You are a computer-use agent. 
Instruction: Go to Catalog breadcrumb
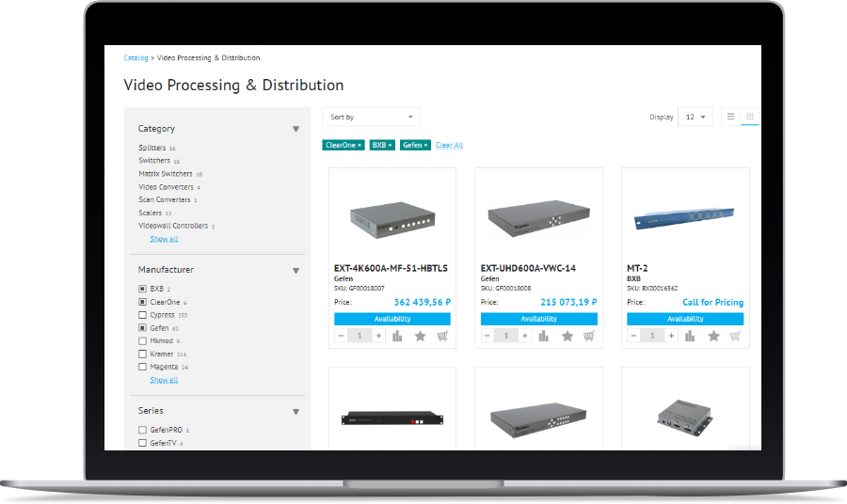[x=136, y=57]
